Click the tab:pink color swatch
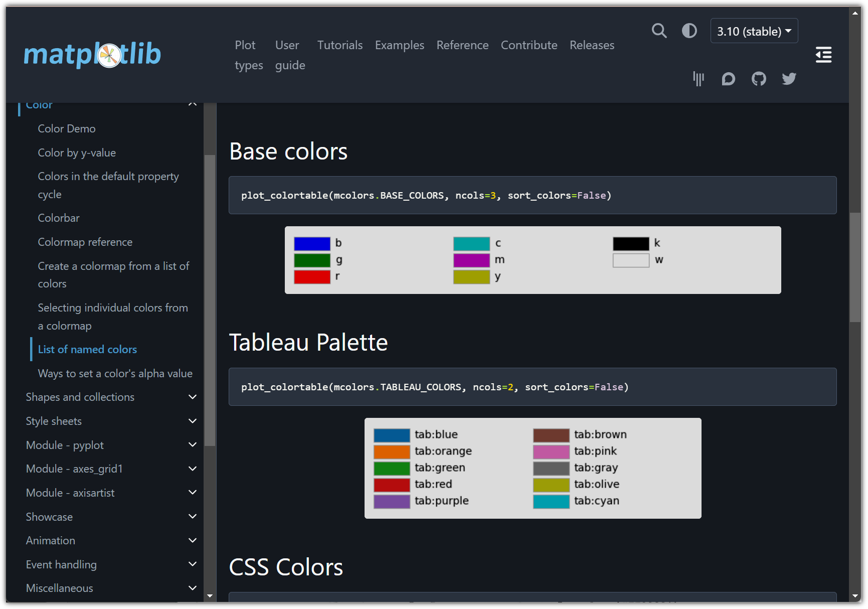 (x=551, y=452)
